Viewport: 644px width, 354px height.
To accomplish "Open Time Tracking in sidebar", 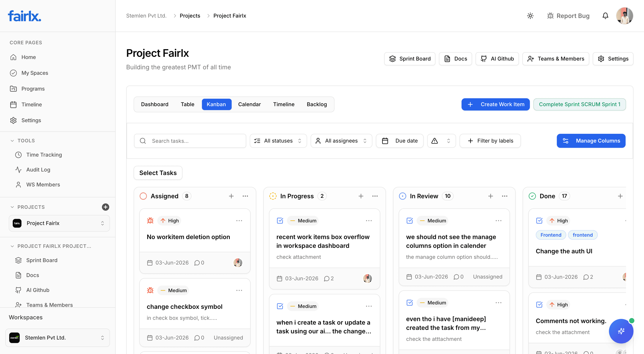I will tap(44, 155).
